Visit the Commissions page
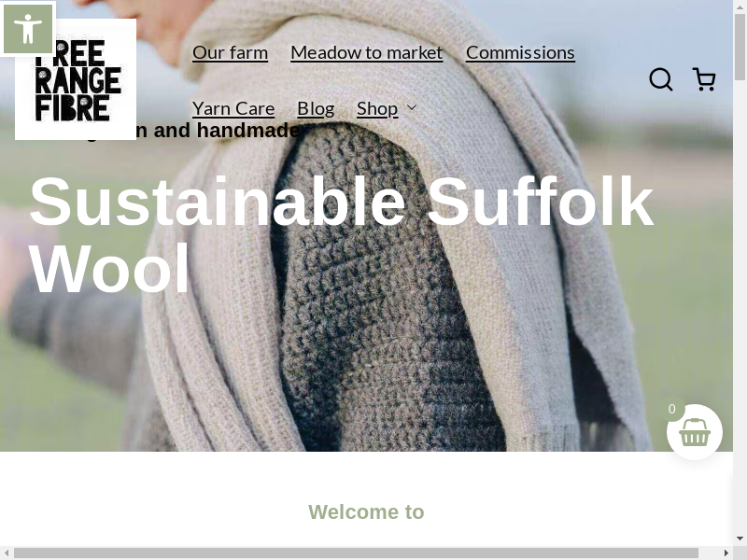Image resolution: width=747 pixels, height=560 pixels. click(x=520, y=52)
